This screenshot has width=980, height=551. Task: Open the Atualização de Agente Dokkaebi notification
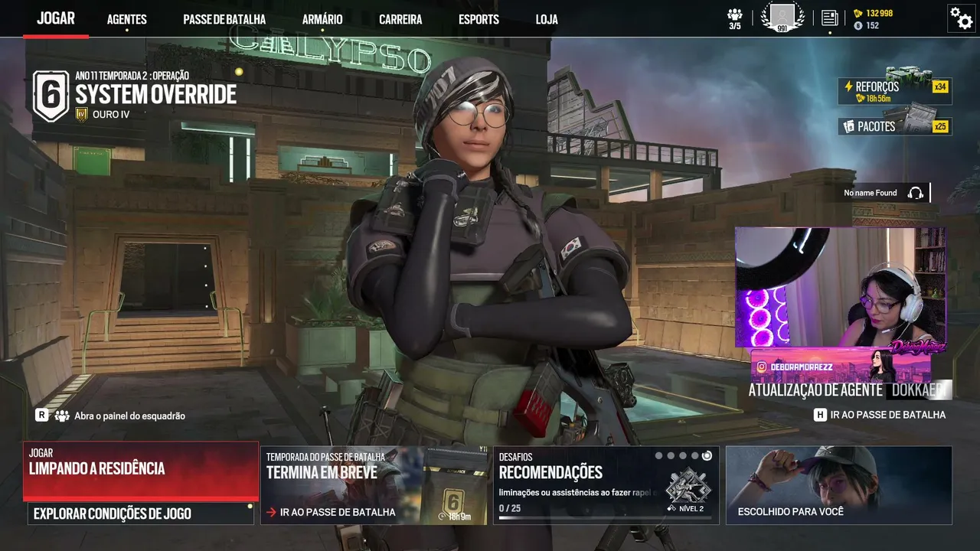[x=850, y=390]
